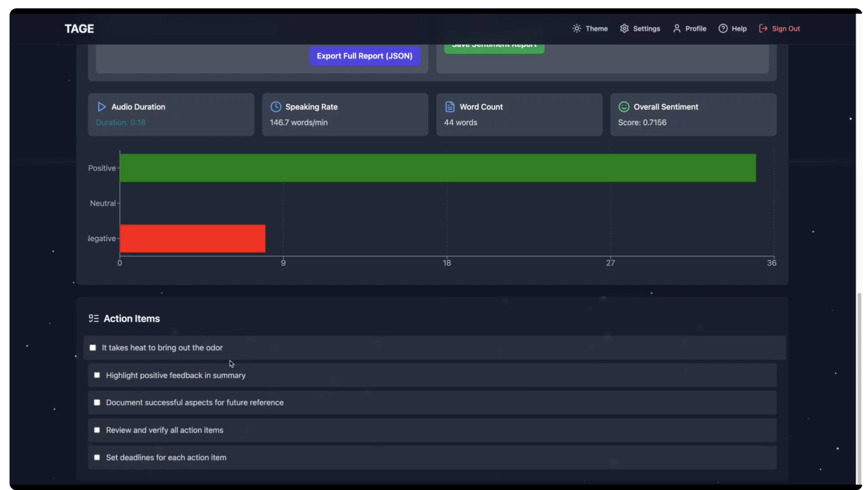Screen dimensions: 868x490
Task: Check 'It takes heat to bring out the odor'
Action: click(x=93, y=348)
